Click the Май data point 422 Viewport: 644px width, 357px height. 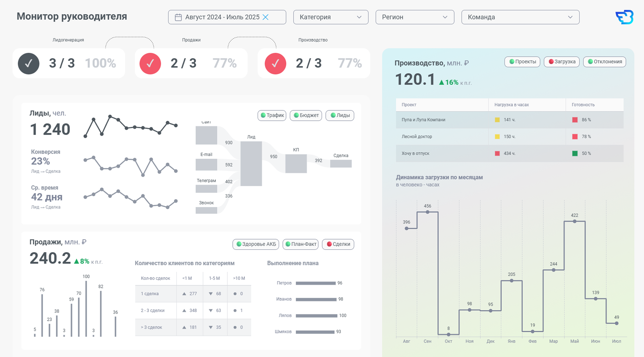[575, 221]
